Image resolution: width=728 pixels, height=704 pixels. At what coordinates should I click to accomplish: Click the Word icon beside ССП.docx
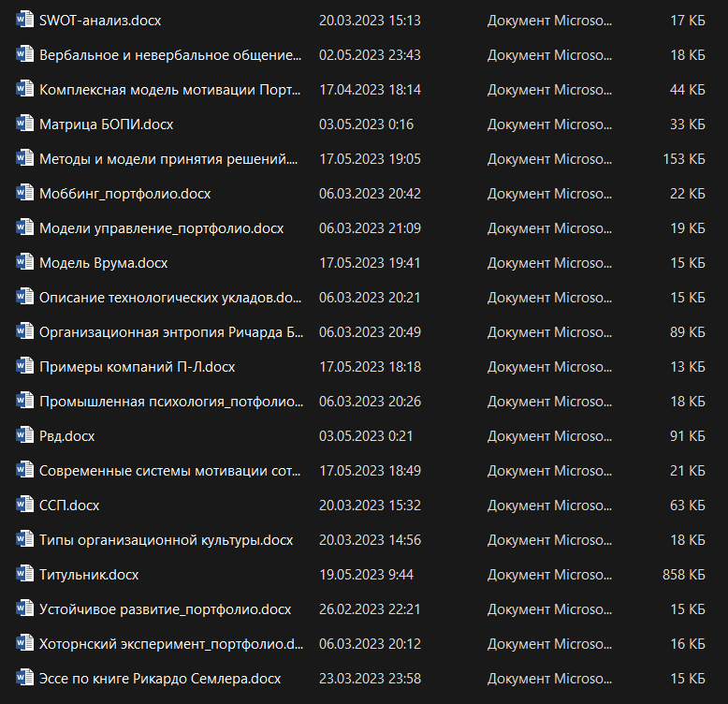(24, 506)
